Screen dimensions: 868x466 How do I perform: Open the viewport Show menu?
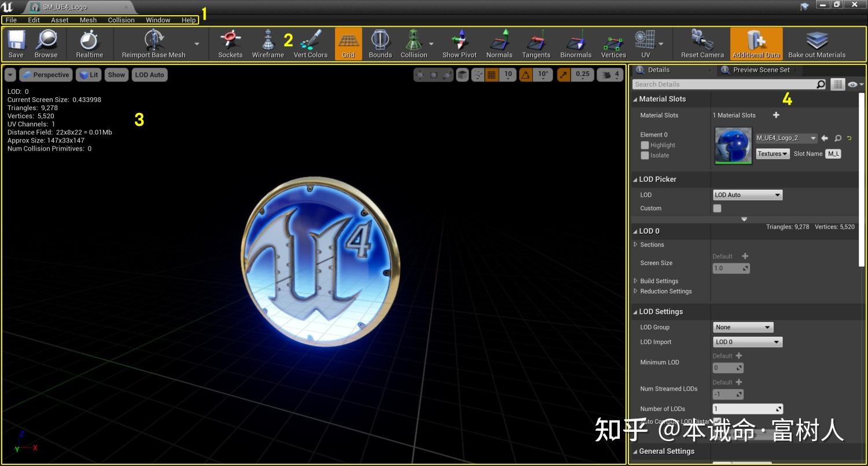coord(116,75)
